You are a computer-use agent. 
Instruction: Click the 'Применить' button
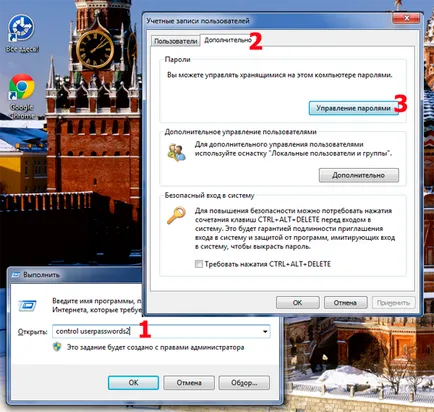click(393, 303)
